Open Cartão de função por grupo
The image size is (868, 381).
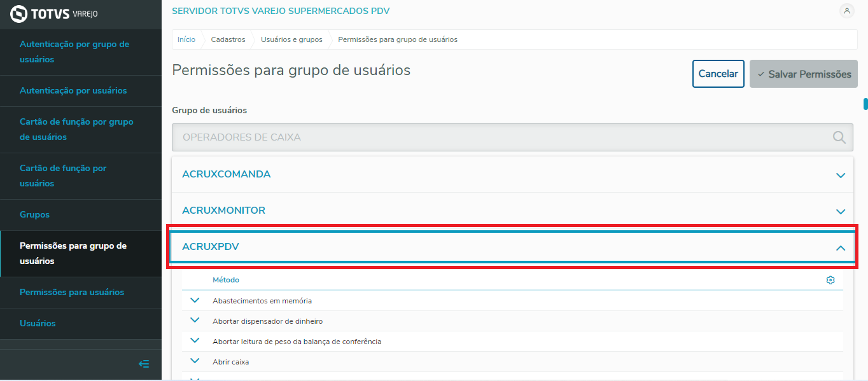[x=80, y=130]
